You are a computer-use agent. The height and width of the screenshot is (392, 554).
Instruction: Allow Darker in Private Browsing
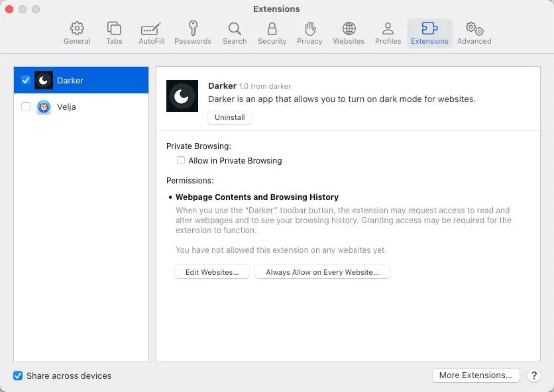tap(181, 160)
